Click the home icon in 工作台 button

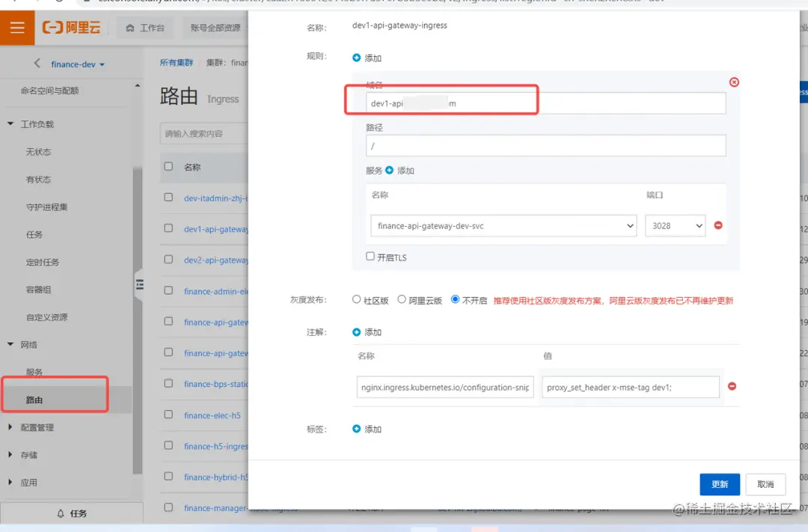coord(130,28)
